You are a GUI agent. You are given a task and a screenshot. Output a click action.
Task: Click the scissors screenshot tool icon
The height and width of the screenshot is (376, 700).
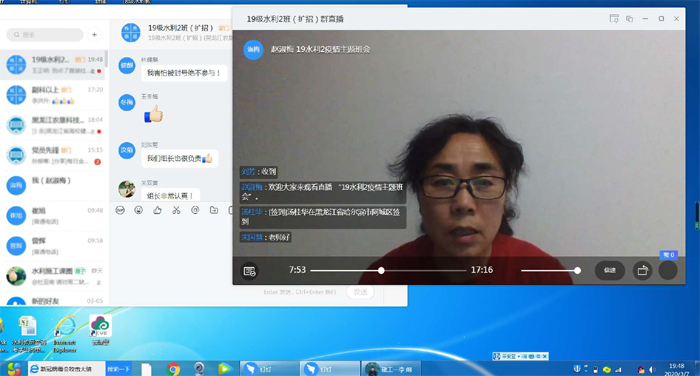coord(176,210)
